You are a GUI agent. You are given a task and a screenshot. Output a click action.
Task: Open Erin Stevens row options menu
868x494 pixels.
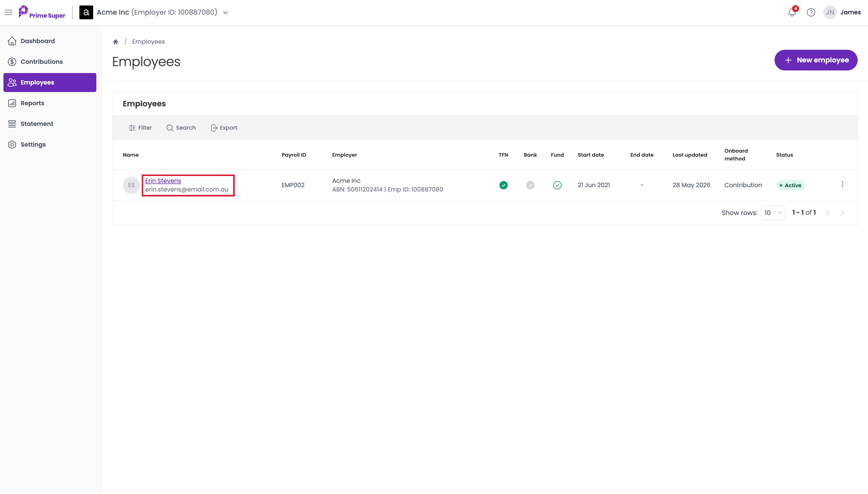click(842, 184)
